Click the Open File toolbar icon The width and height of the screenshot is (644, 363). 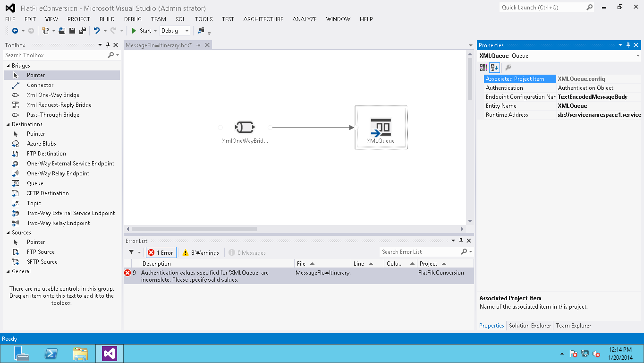pyautogui.click(x=62, y=31)
